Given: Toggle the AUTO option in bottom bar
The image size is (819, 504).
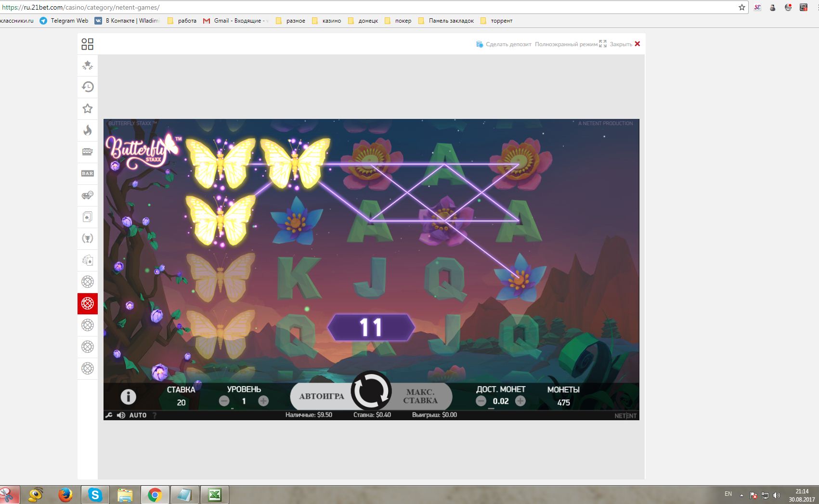Looking at the screenshot, I should pos(138,415).
